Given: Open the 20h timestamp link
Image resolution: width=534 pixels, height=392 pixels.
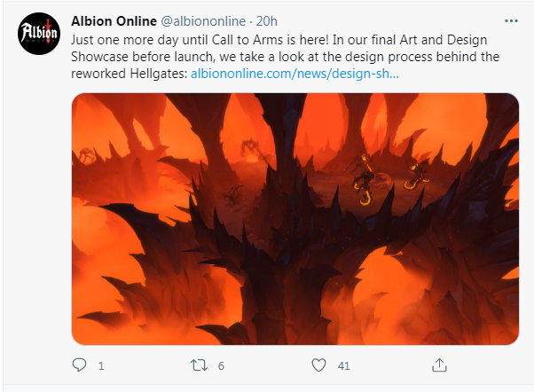Looking at the screenshot, I should (267, 21).
